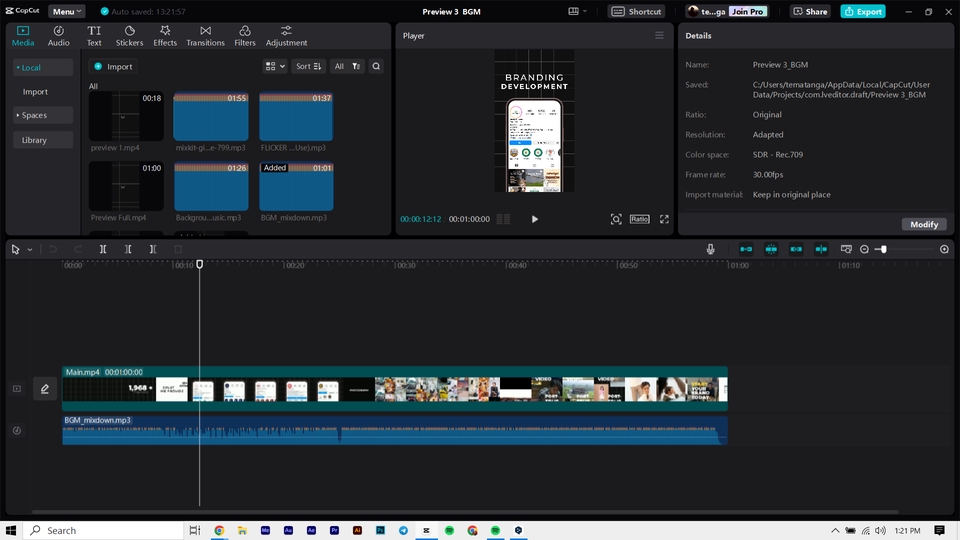Open Telegram from the taskbar
The height and width of the screenshot is (540, 960).
tap(403, 530)
